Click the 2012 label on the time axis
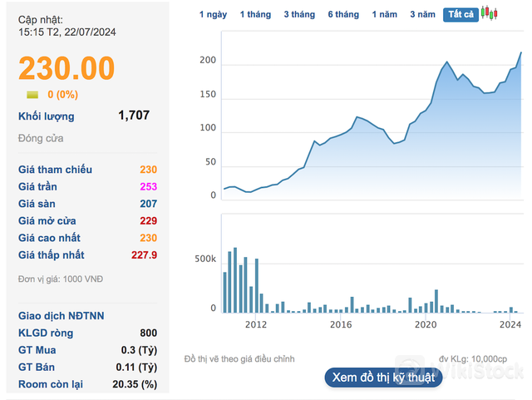The image size is (532, 400). 255,324
